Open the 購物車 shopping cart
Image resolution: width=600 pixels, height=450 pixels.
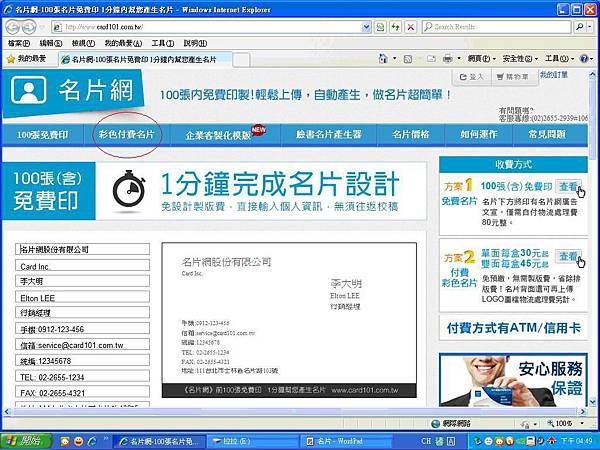tap(512, 77)
